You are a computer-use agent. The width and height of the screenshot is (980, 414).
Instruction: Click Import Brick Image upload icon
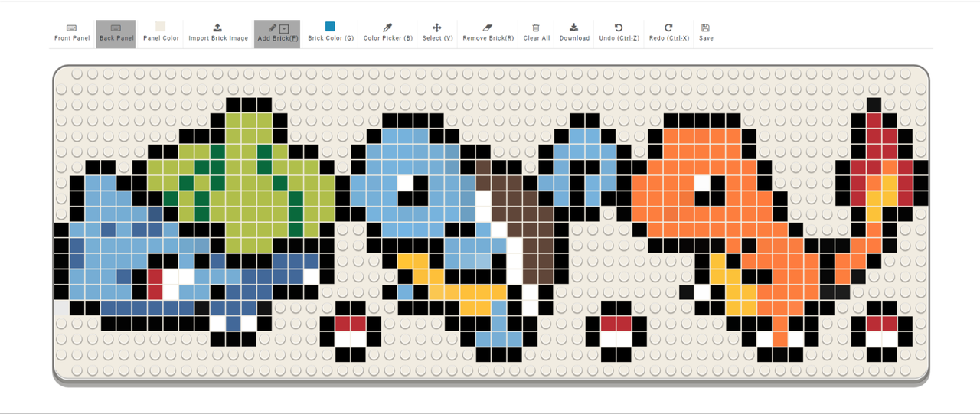tap(217, 28)
